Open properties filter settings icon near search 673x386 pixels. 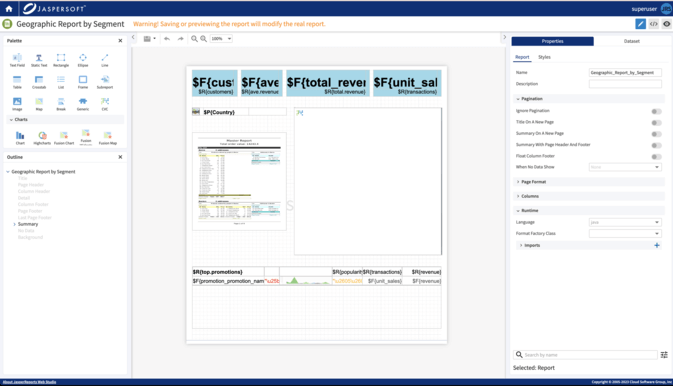[664, 355]
